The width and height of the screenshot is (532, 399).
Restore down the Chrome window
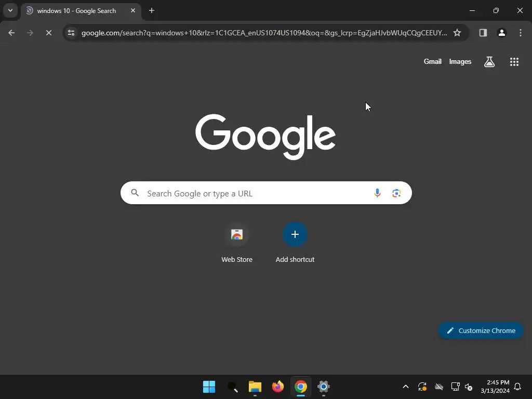pyautogui.click(x=496, y=10)
